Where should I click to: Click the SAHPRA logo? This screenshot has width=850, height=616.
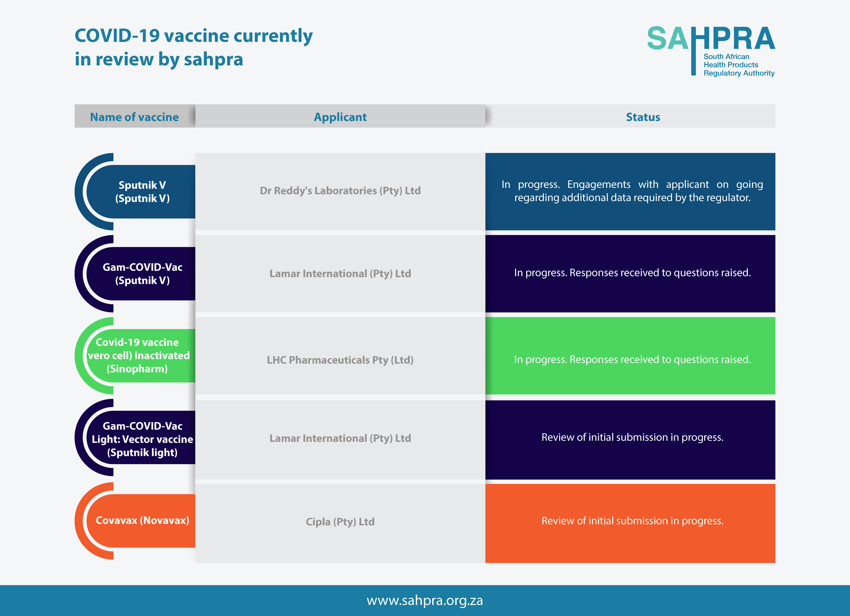tap(711, 39)
